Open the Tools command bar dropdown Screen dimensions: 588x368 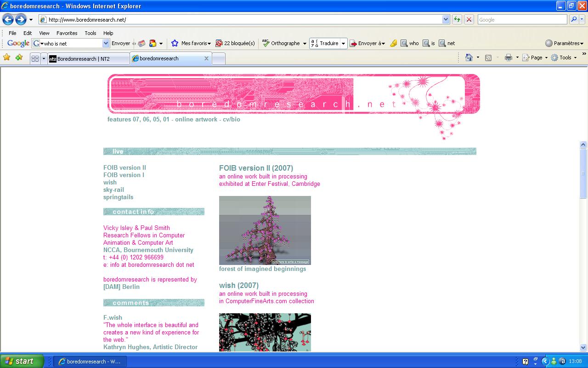point(564,57)
